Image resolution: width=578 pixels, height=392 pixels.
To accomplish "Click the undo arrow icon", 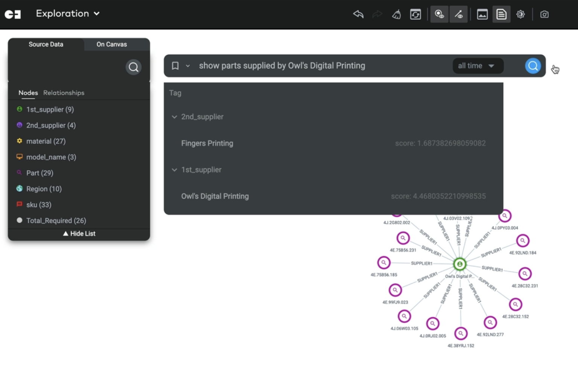I will pos(358,14).
